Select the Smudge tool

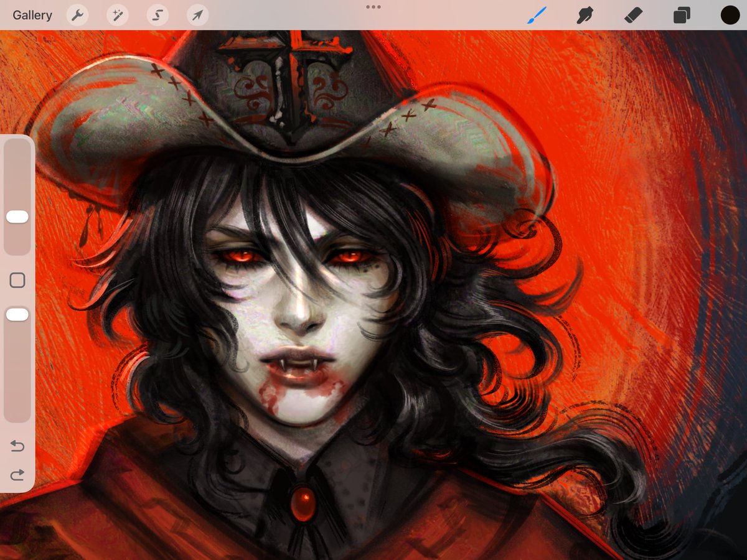coord(585,16)
